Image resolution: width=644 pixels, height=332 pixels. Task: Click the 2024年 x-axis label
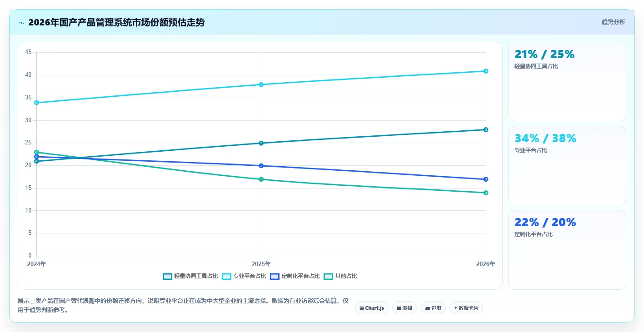[36, 264]
